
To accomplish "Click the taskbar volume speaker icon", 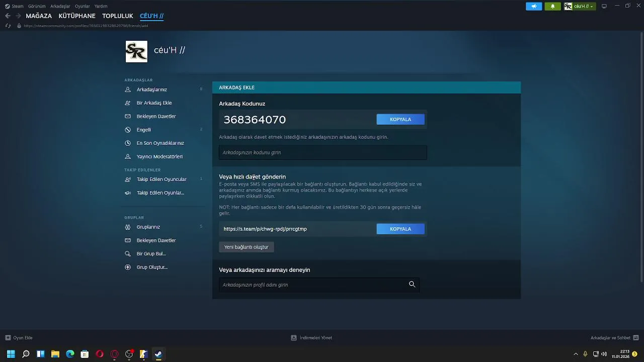I will tap(604, 354).
